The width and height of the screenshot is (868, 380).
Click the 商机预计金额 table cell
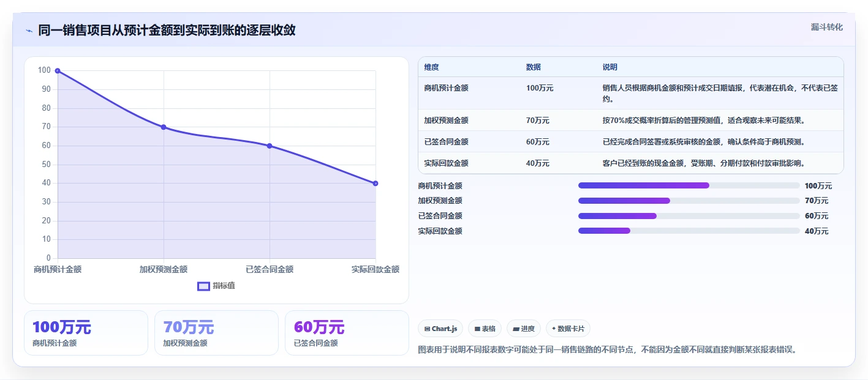click(446, 88)
